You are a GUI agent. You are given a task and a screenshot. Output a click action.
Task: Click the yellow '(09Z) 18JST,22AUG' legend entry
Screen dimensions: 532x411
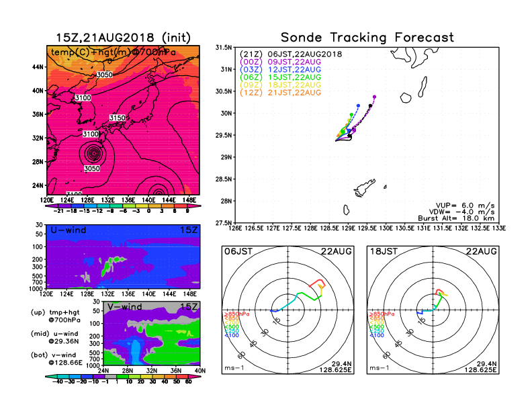(280, 85)
